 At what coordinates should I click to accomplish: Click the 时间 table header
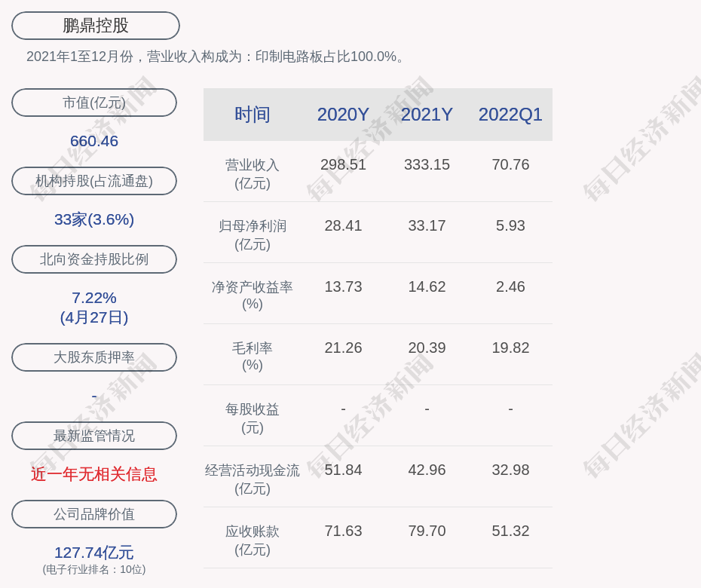252,115
